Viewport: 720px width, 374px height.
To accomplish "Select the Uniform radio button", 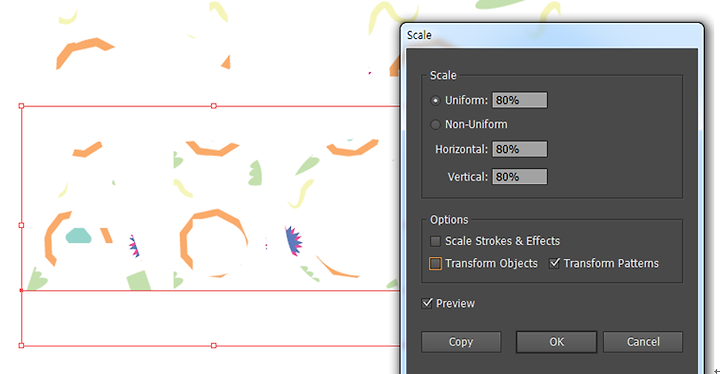I will click(435, 101).
